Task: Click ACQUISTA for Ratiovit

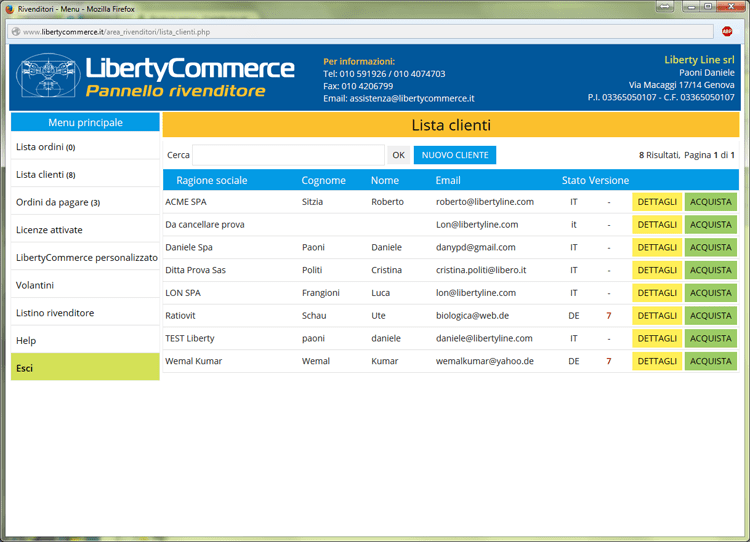Action: pos(711,316)
